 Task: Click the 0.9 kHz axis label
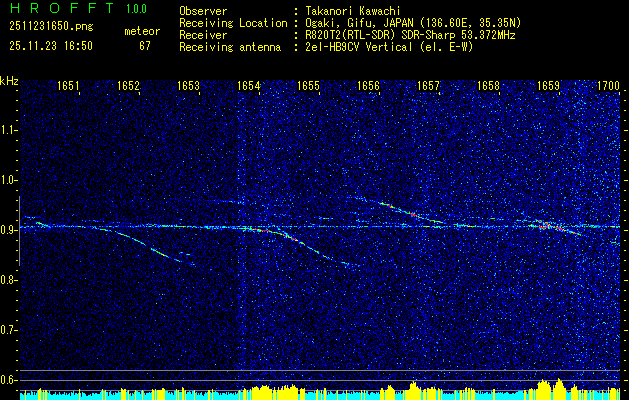click(8, 230)
